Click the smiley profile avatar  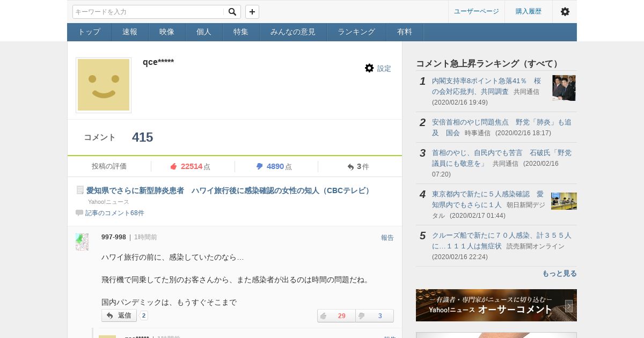pyautogui.click(x=104, y=85)
